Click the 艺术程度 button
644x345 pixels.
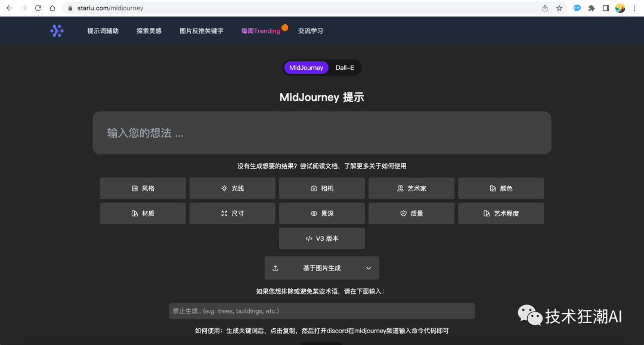501,213
